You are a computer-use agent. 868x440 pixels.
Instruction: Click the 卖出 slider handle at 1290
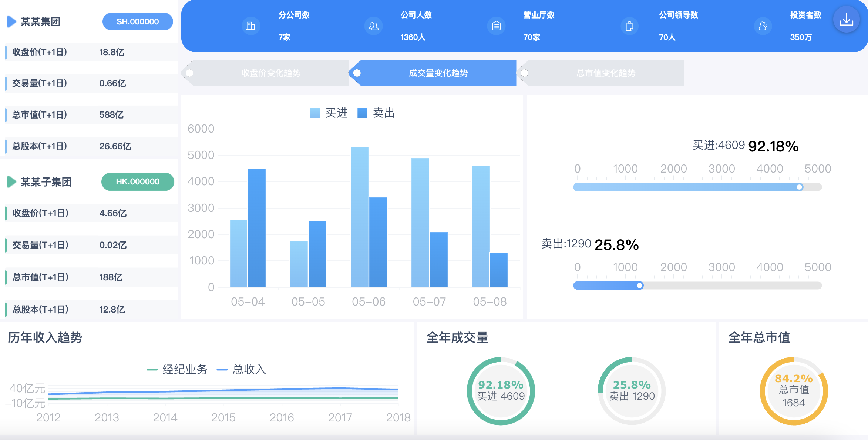(640, 286)
